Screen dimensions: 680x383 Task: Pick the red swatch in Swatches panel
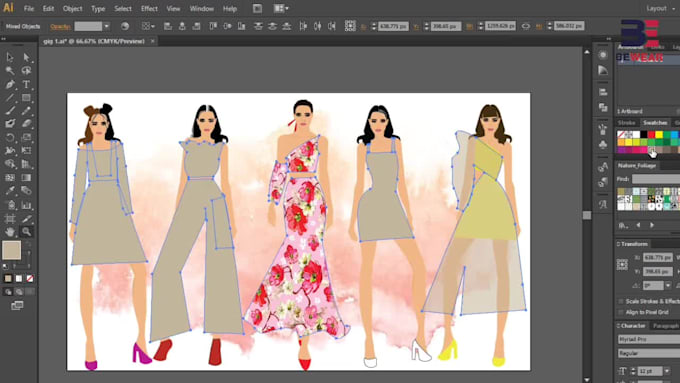(651, 134)
